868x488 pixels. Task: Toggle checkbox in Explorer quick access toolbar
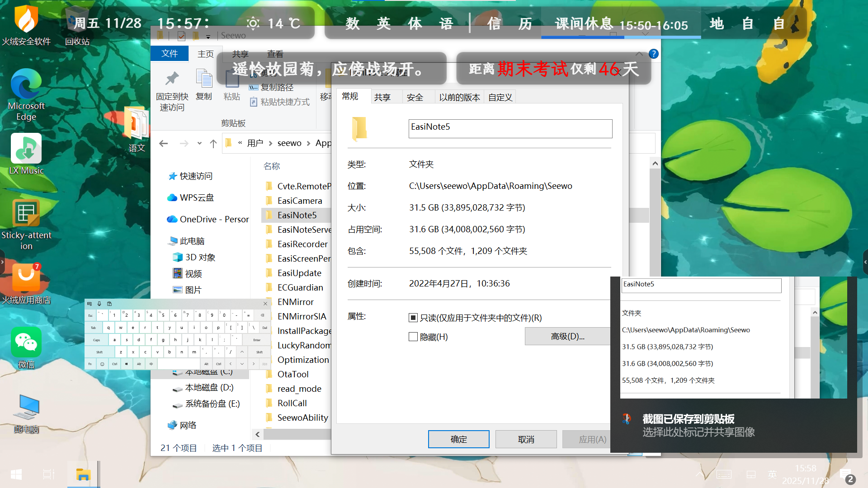coord(181,36)
